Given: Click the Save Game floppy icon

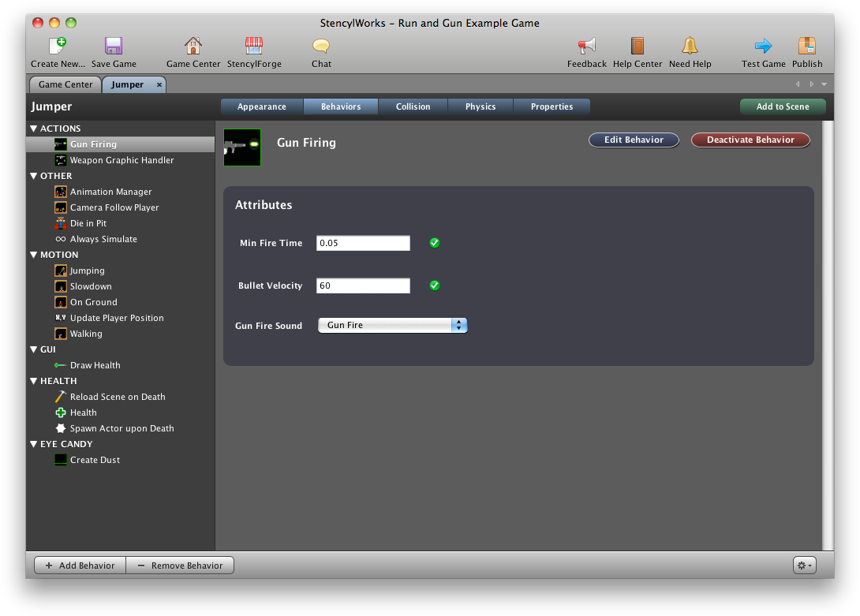Looking at the screenshot, I should coord(114,47).
